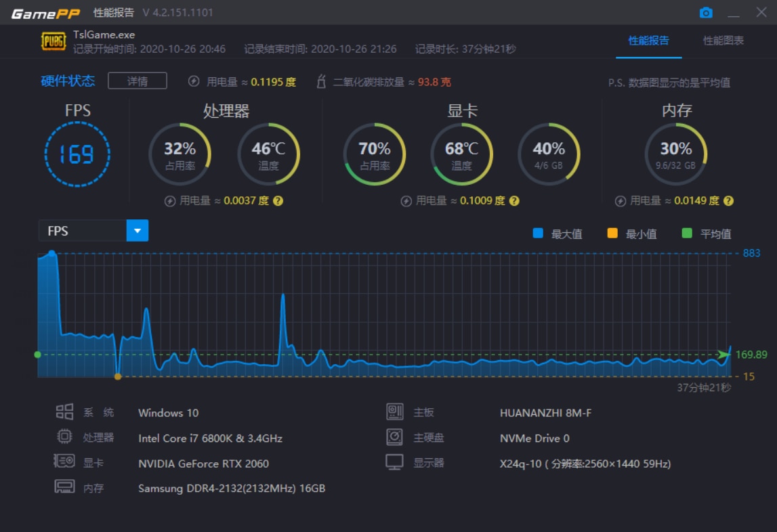
Task: Click the total power lightning icon
Action: tap(194, 81)
